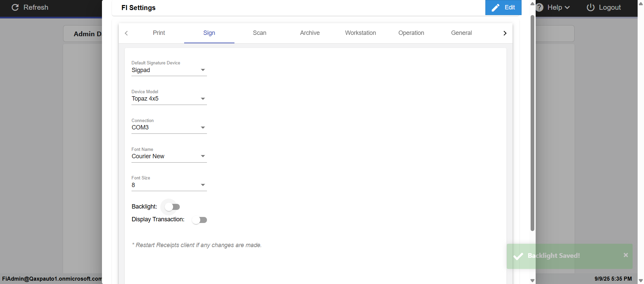Open the Font Name dropdown
Screen dimensions: 644x284
click(169, 157)
